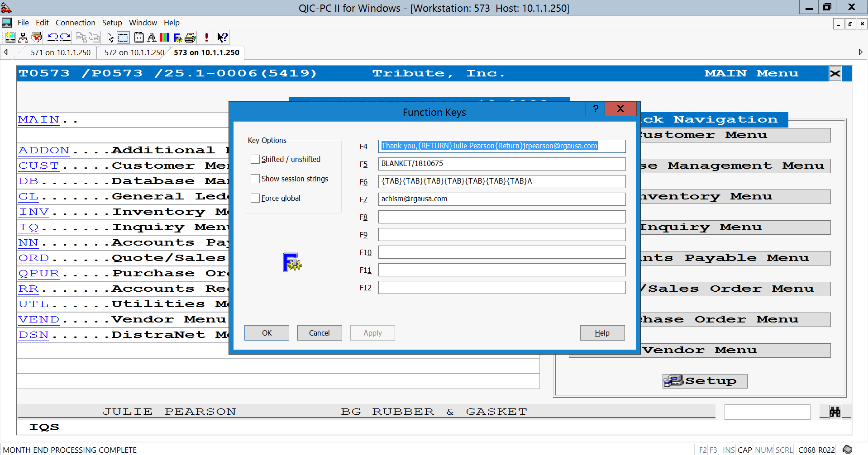
Task: Click the red exclamation mark icon
Action: pyautogui.click(x=206, y=38)
